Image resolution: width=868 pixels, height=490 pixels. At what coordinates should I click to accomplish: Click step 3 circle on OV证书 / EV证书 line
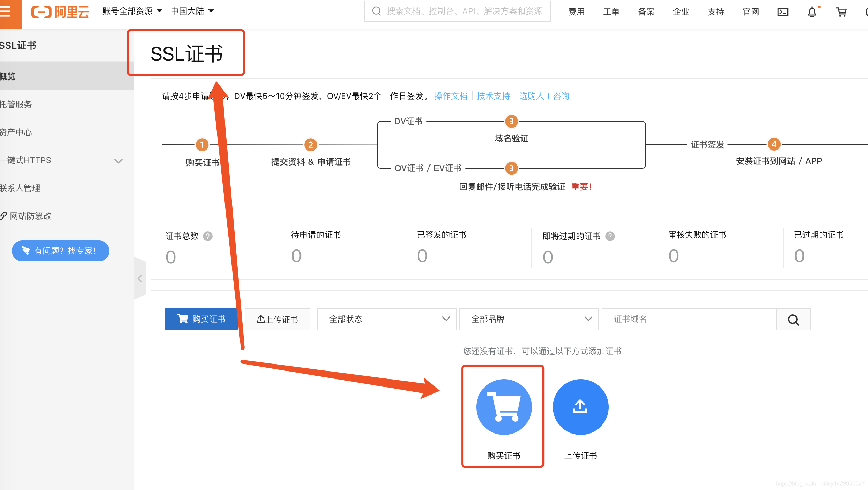tap(511, 168)
